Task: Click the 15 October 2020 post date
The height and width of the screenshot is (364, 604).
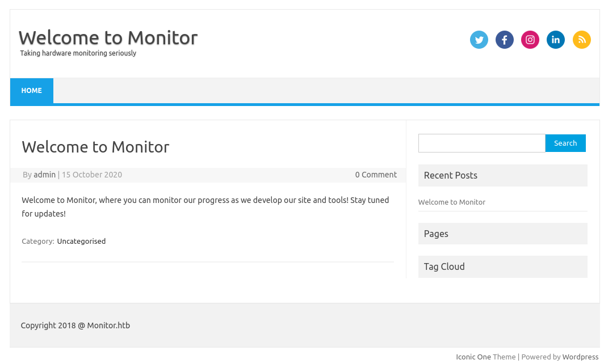Action: point(92,175)
